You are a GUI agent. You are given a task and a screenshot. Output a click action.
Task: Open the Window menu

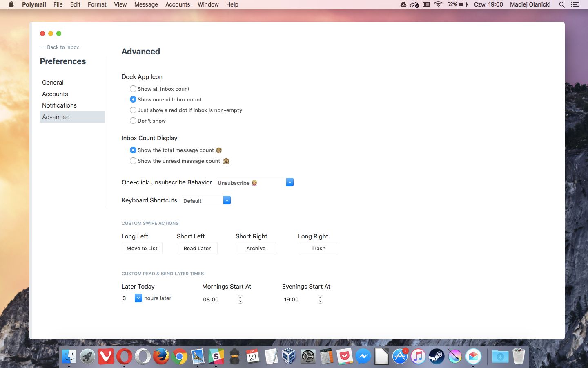click(208, 4)
